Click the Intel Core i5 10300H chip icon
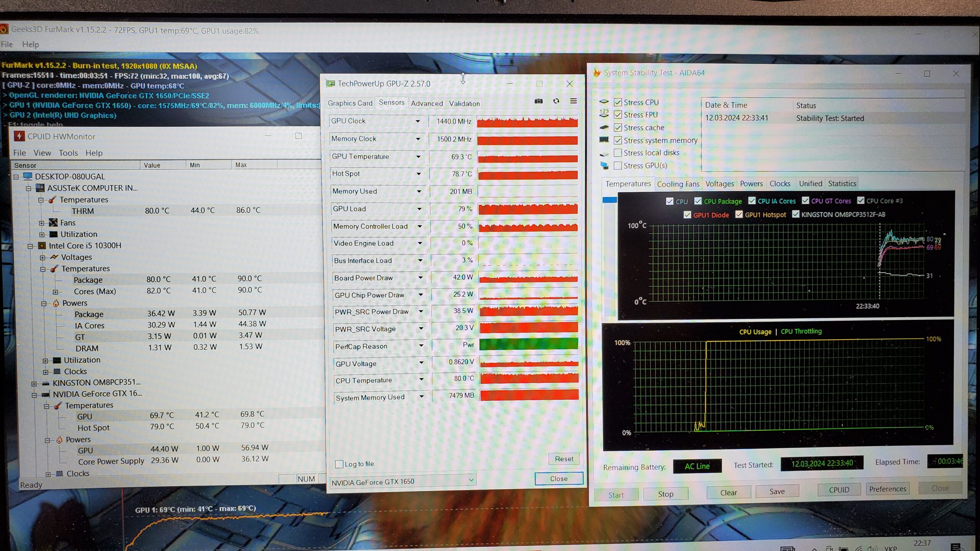980x551 pixels. (x=42, y=246)
